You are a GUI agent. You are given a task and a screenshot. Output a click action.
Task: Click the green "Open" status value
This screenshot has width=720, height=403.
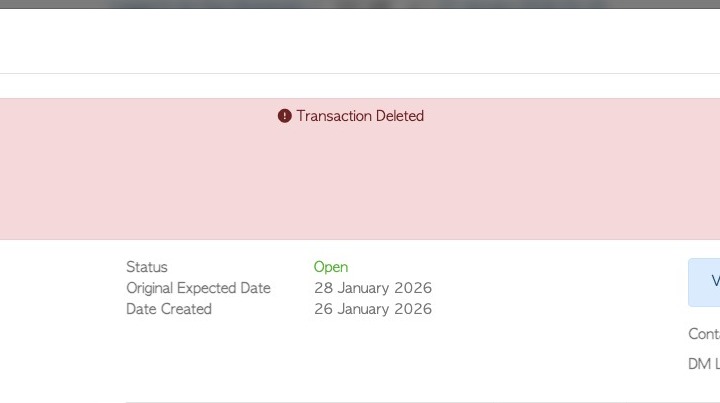point(331,267)
